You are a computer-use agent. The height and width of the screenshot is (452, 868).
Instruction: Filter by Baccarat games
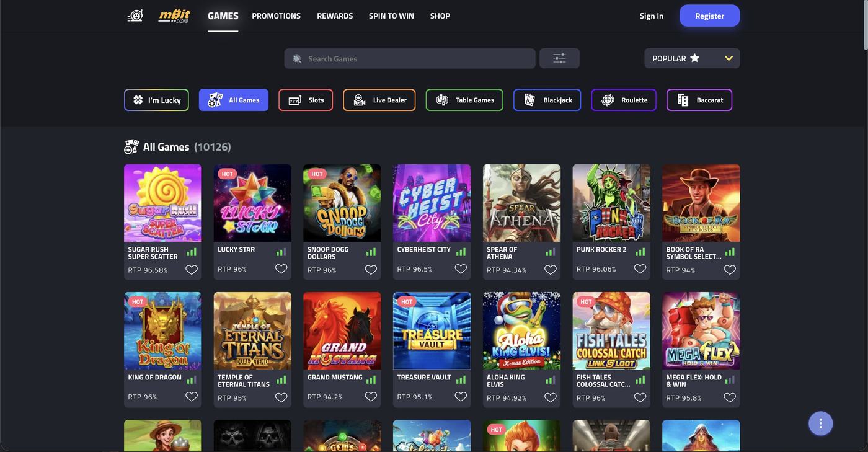699,100
